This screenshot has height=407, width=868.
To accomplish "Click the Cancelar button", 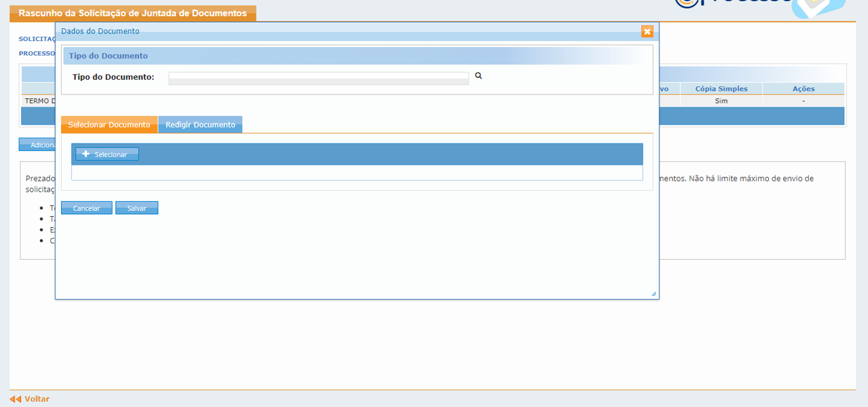I will 87,208.
